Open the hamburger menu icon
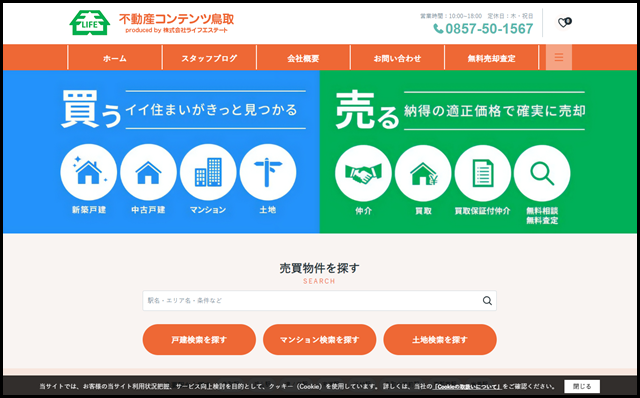Screen dimensions: 640x398 point(559,58)
